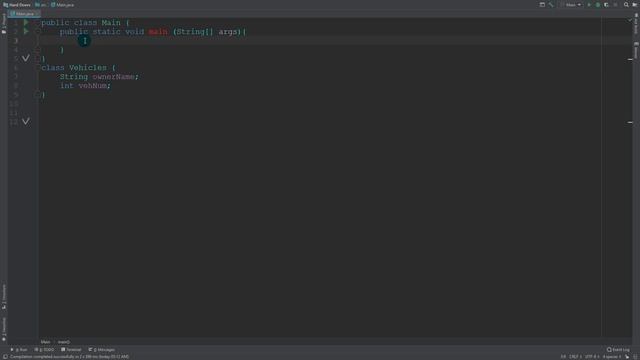Click the compilation completed status message

tap(69, 357)
